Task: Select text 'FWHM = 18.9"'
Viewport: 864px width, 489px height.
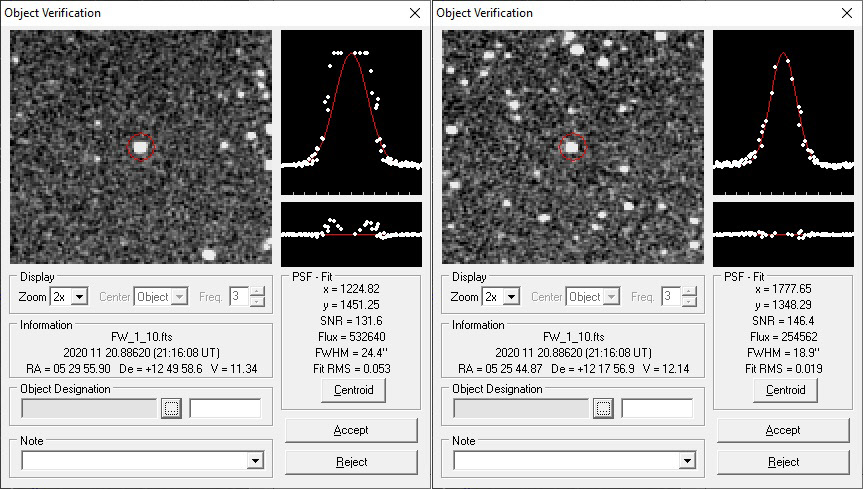Action: [784, 353]
